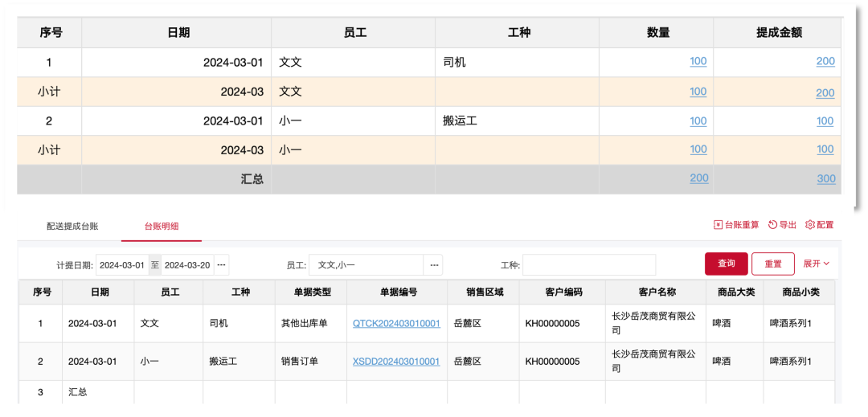Click the 重置 reset button
The image size is (868, 417).
(x=773, y=264)
